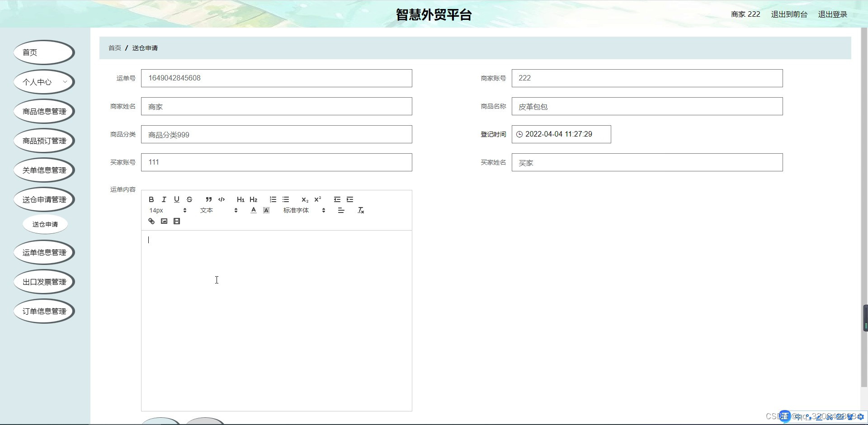Open 送仓申请管理 sidebar menu
The width and height of the screenshot is (868, 425).
tap(44, 199)
